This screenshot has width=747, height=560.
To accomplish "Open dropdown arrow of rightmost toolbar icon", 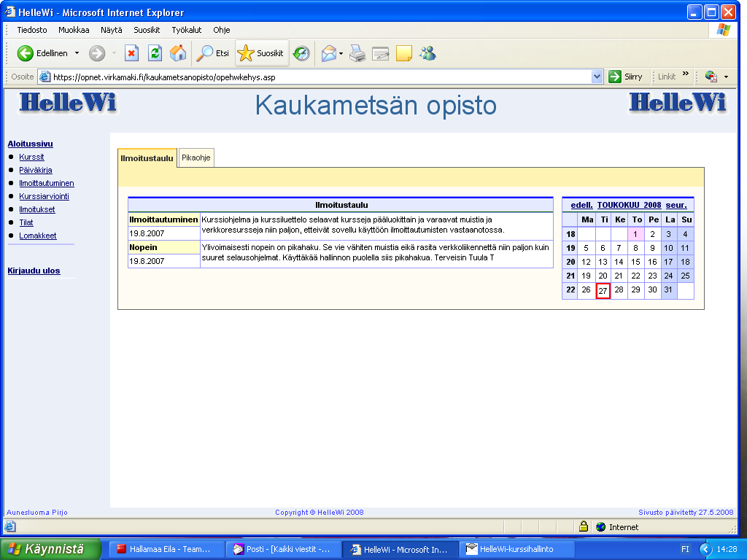I will click(726, 77).
